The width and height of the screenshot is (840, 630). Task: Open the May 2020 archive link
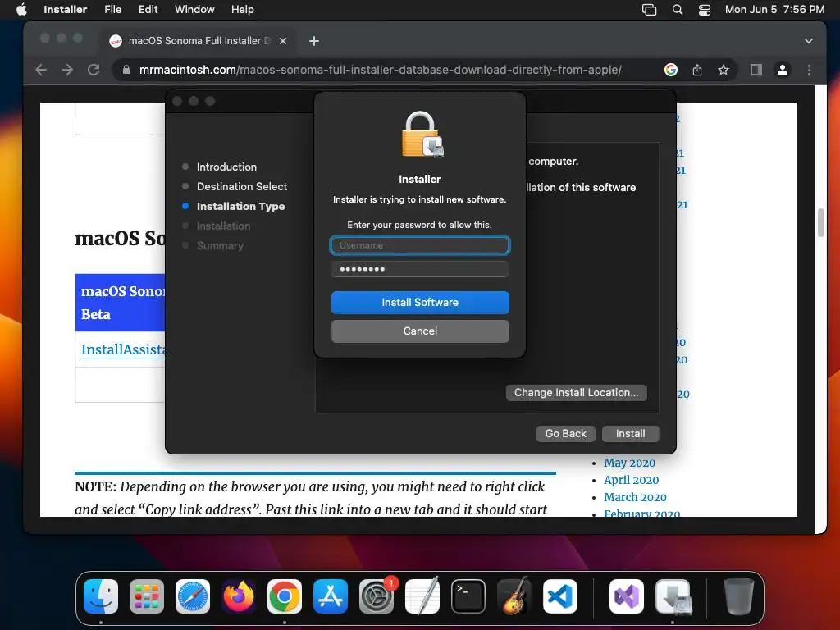(x=629, y=463)
